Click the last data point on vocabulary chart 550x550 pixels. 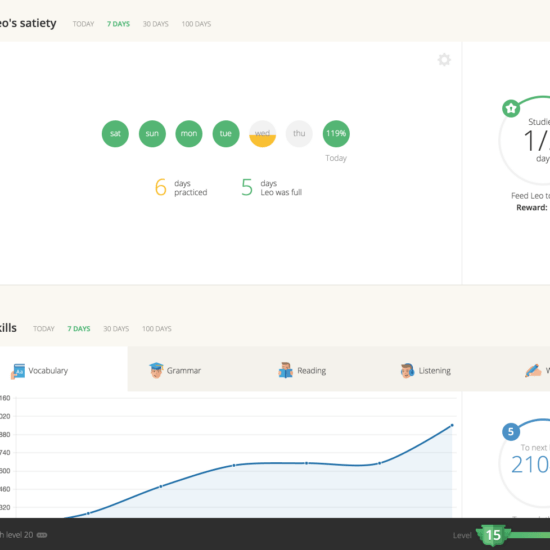click(x=452, y=425)
